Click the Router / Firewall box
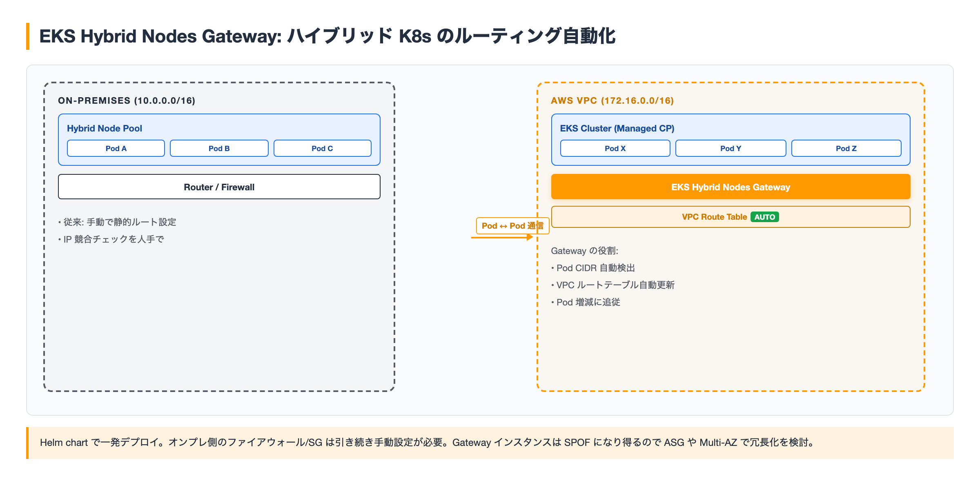 (x=219, y=187)
